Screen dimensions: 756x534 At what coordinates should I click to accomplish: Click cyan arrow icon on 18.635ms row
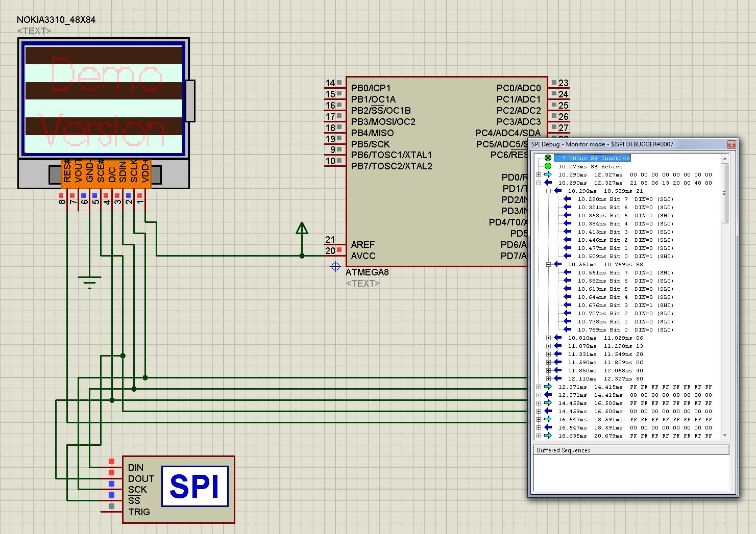(x=548, y=436)
